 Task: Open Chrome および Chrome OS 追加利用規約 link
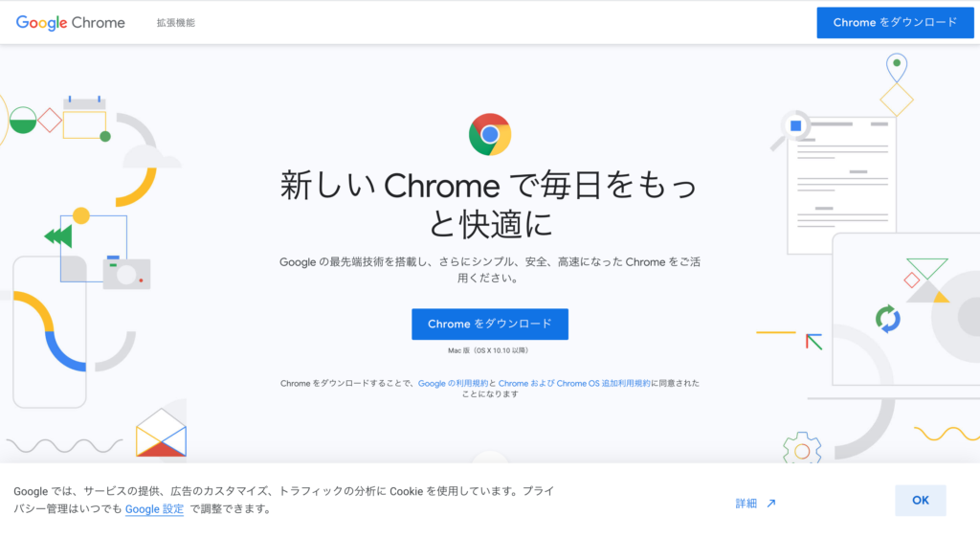[x=574, y=383]
